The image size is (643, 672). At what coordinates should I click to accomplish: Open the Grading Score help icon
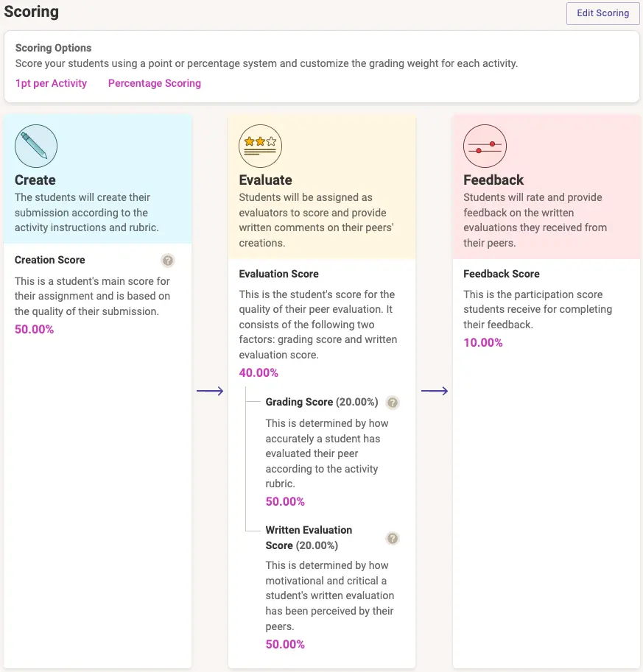[393, 403]
